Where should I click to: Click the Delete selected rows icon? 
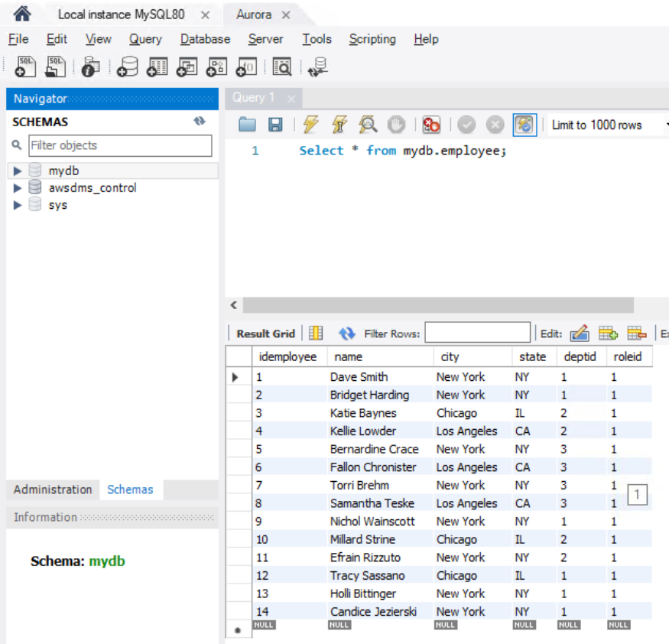pos(636,333)
